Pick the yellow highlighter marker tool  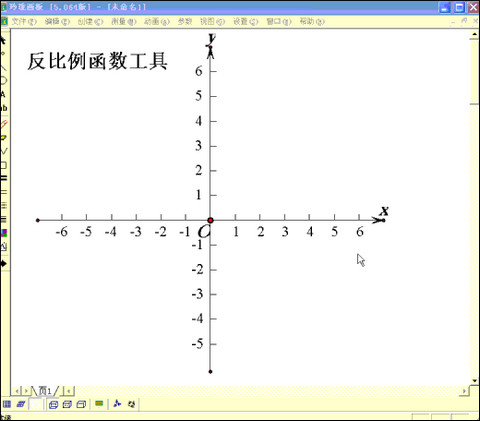coord(3,137)
